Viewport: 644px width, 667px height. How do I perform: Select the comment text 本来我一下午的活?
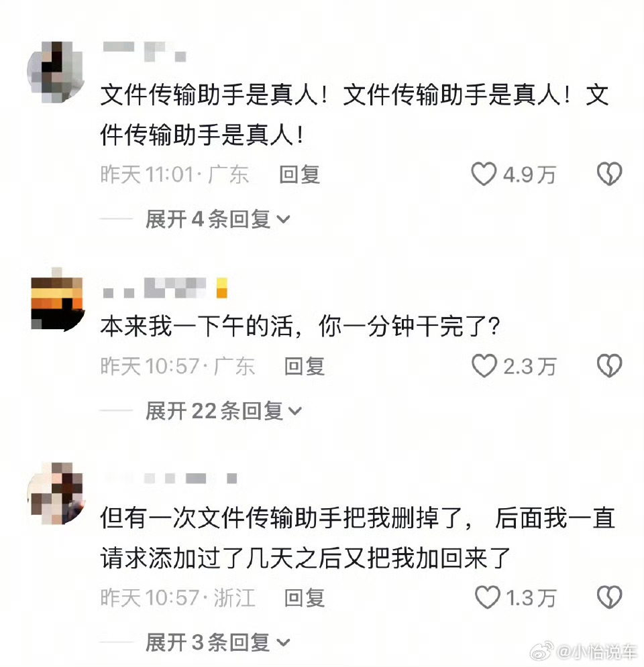[x=197, y=326]
